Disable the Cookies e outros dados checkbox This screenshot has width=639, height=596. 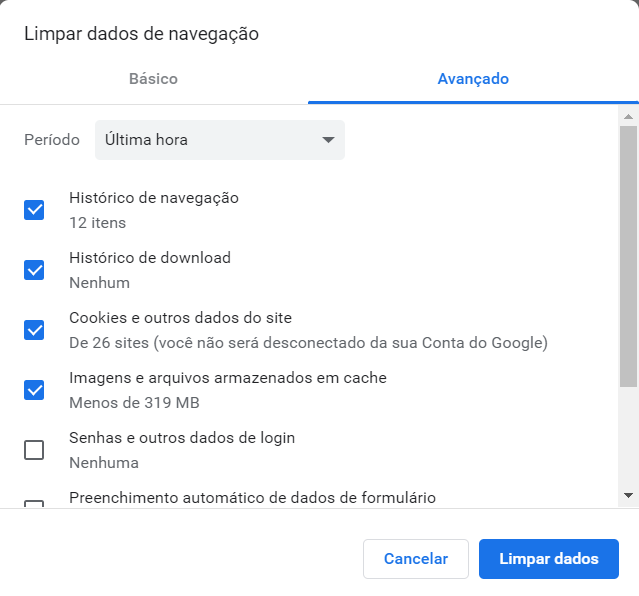click(x=34, y=330)
